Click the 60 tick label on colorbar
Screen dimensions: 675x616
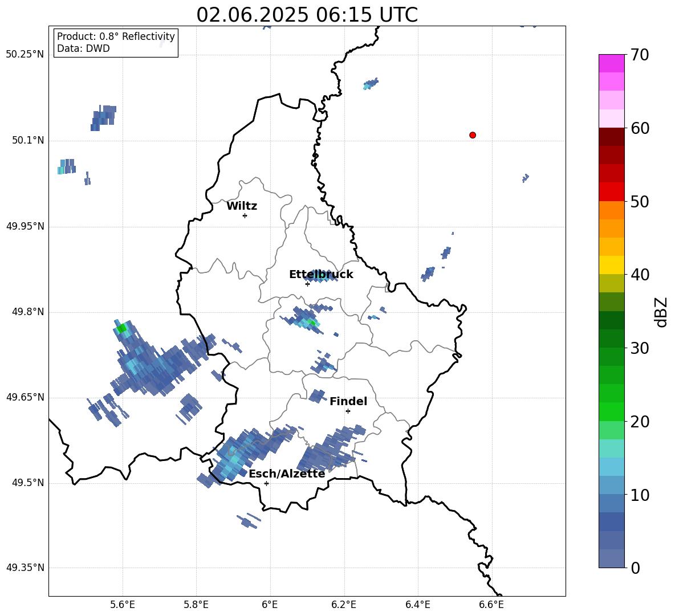point(640,128)
